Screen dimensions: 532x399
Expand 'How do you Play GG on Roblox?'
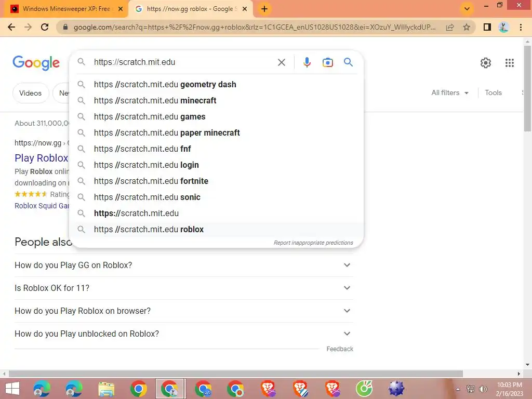pyautogui.click(x=183, y=265)
